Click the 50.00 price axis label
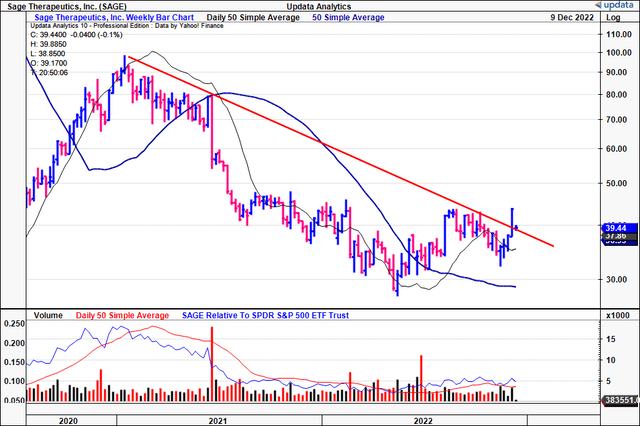The height and width of the screenshot is (426, 640). click(x=616, y=183)
